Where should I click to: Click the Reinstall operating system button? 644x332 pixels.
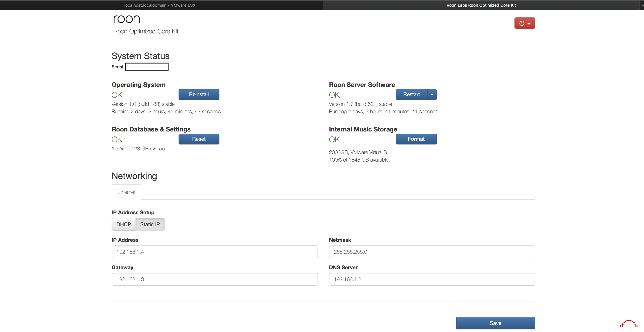point(199,95)
